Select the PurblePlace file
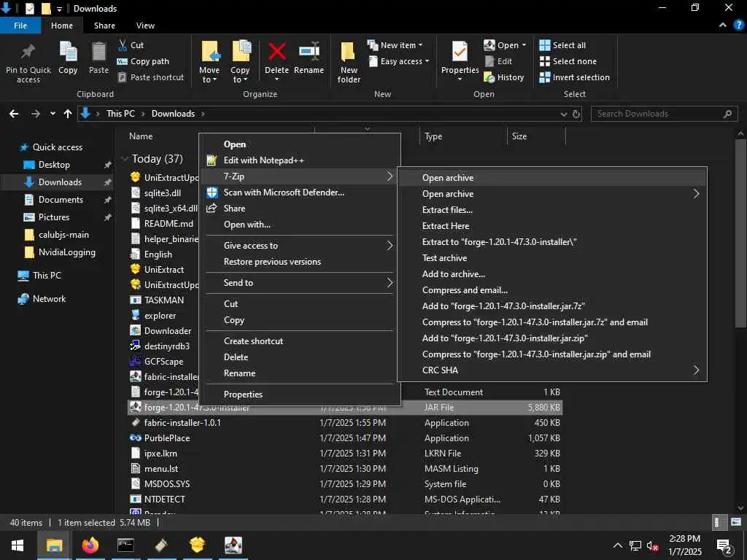The height and width of the screenshot is (560, 747). pyautogui.click(x=167, y=438)
